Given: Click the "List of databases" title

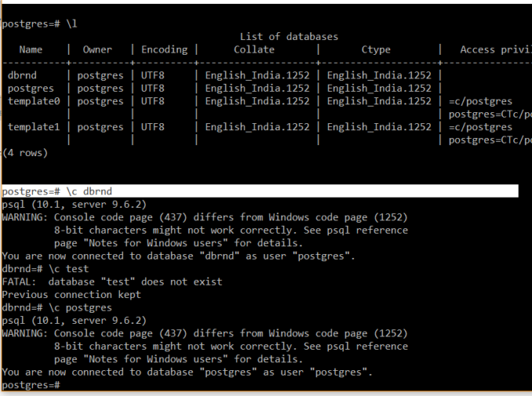Looking at the screenshot, I should click(x=289, y=37).
